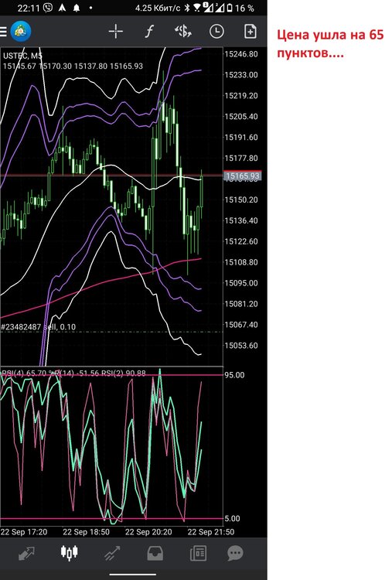The width and height of the screenshot is (392, 580).
Task: Tap the MetaTrader app logo
Action: pyautogui.click(x=21, y=32)
